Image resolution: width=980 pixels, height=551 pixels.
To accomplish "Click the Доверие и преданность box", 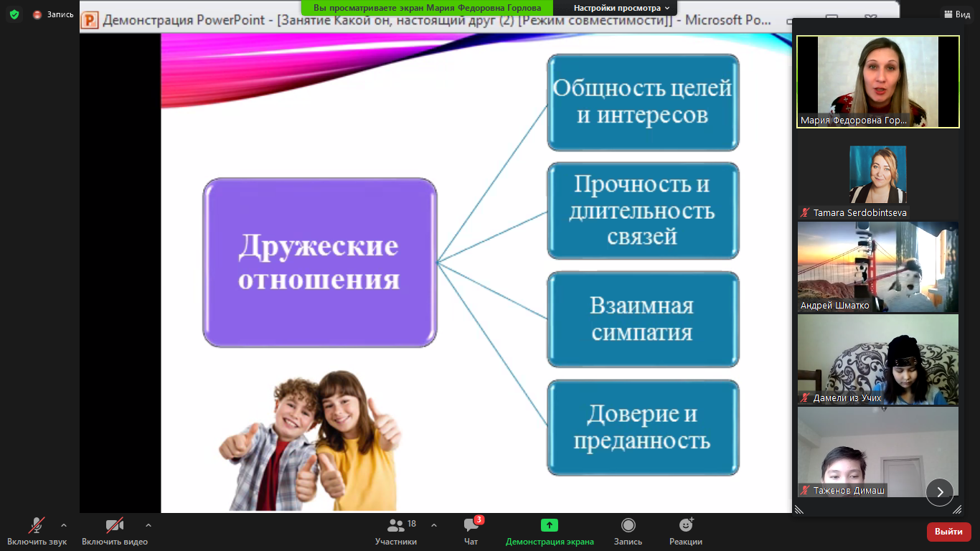I will (x=643, y=428).
